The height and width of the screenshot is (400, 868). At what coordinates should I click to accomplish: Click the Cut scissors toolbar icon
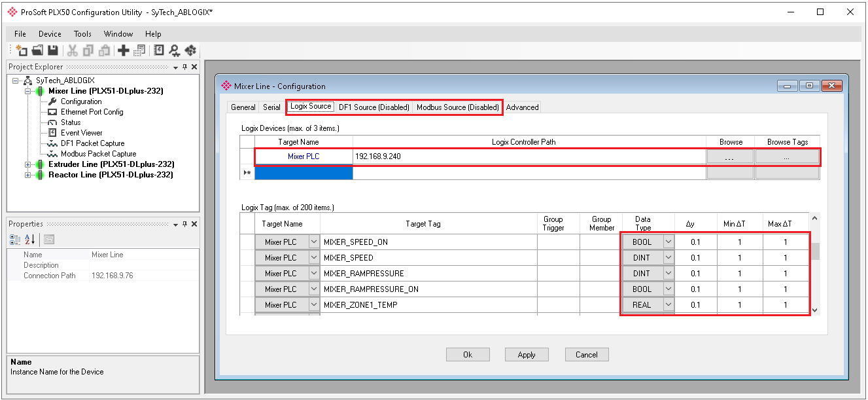pos(73,50)
